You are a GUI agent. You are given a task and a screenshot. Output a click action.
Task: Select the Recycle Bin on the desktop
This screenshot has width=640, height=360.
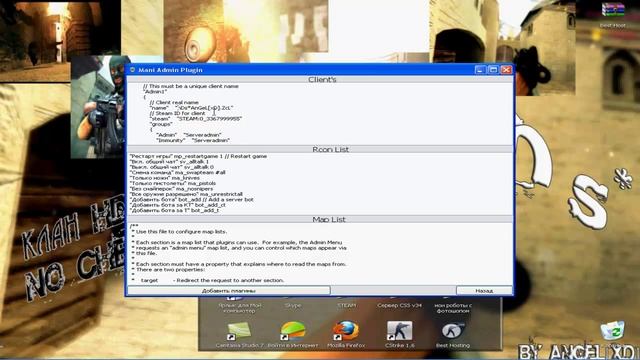613,331
